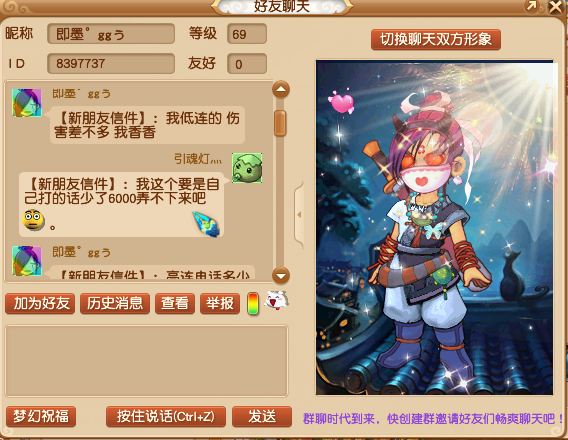
Task: Click the green-red signal indicator bar
Action: [253, 303]
